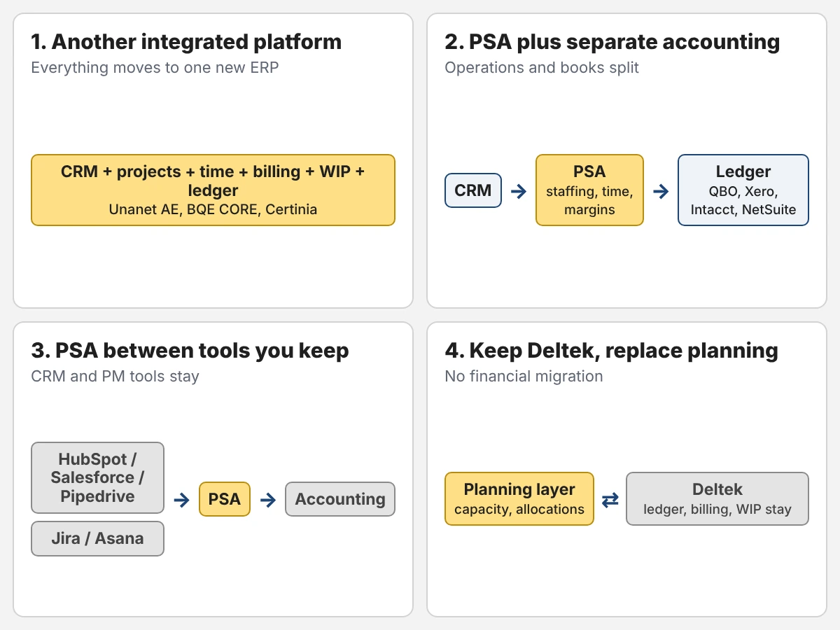
Task: Click the text 'ledger, billing, WIP stay'
Action: click(717, 510)
